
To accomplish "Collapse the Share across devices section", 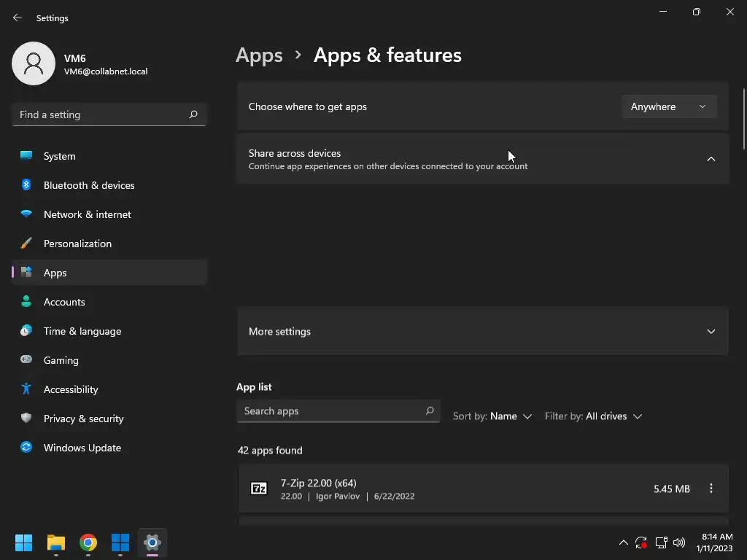I will click(x=711, y=159).
